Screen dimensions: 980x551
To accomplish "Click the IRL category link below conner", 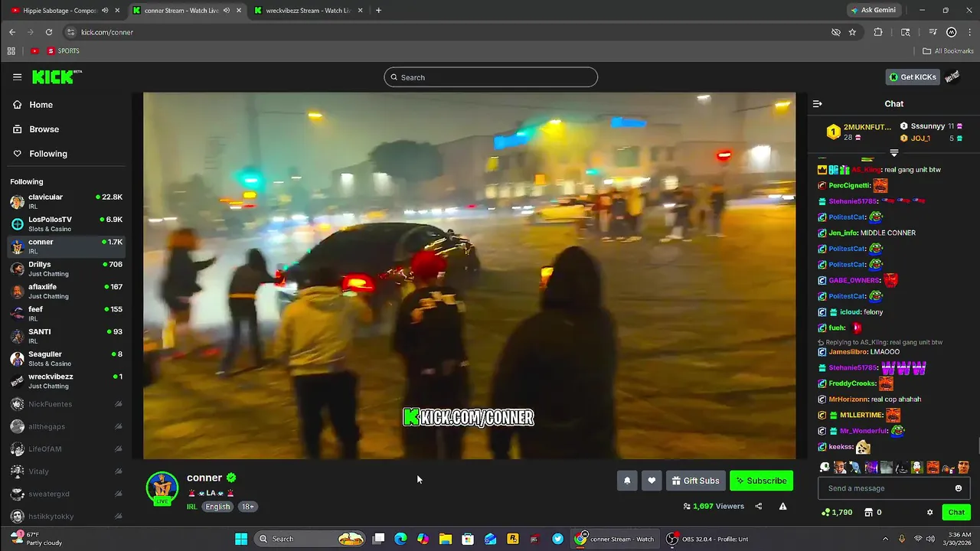I will pos(191,507).
